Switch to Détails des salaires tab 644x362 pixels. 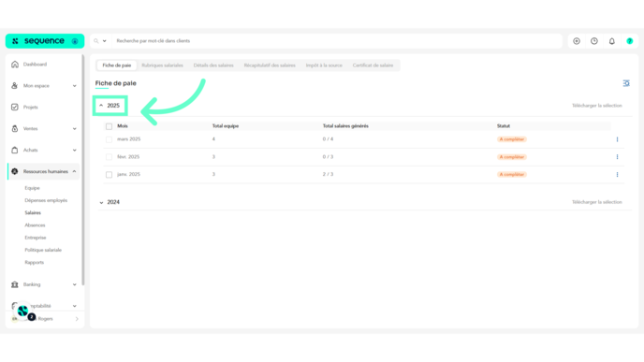coord(213,65)
